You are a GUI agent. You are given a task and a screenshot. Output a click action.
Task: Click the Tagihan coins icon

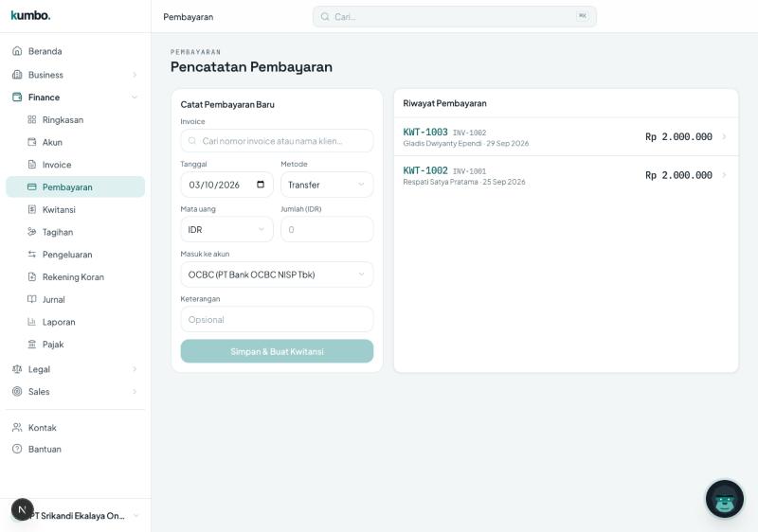coord(32,232)
